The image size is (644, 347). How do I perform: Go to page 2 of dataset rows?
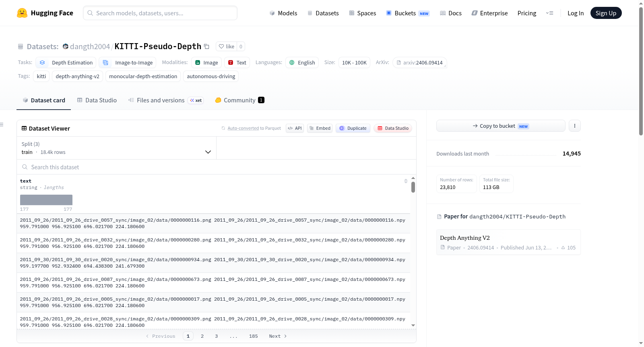coord(202,336)
